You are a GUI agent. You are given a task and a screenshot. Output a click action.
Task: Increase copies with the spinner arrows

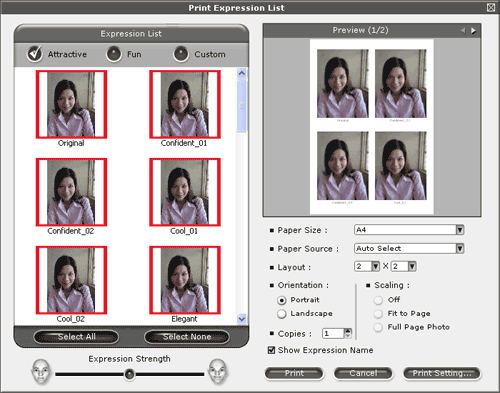pyautogui.click(x=348, y=331)
